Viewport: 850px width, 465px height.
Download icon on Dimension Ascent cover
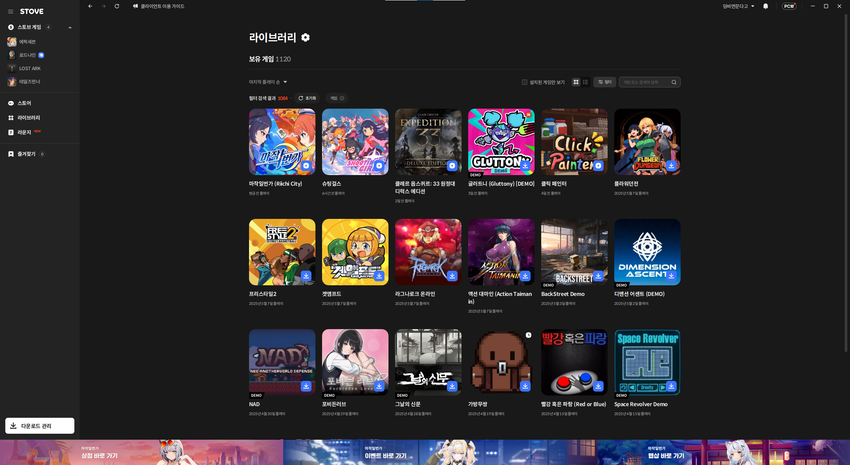tap(671, 276)
